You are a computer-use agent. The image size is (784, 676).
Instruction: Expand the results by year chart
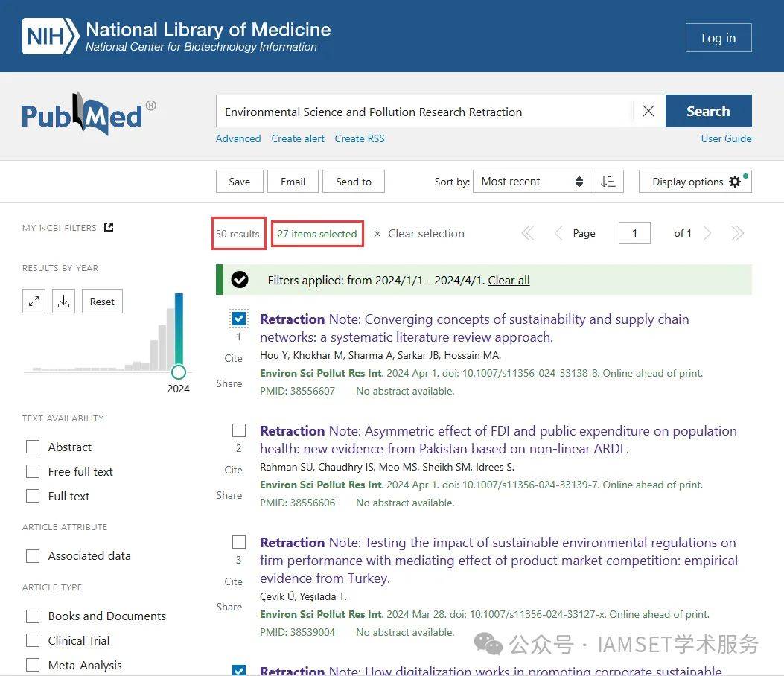[x=34, y=302]
